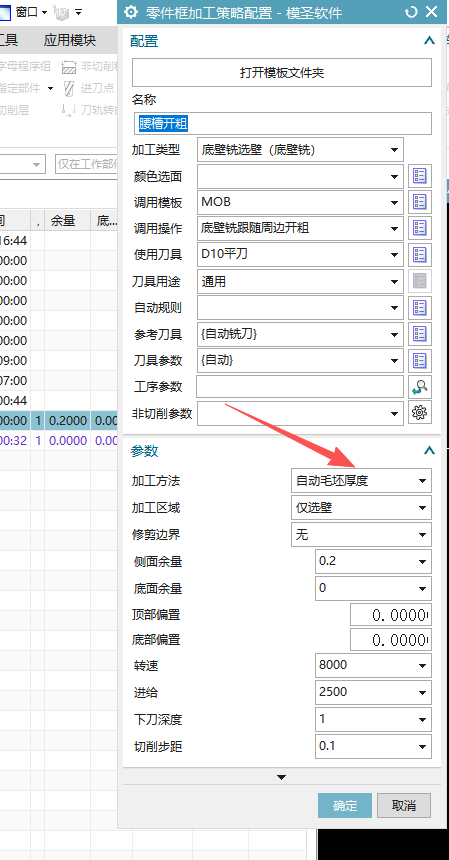Open the 加工方法 dropdown showing 自动毛坯厚度
This screenshot has width=449, height=860.
tap(361, 481)
